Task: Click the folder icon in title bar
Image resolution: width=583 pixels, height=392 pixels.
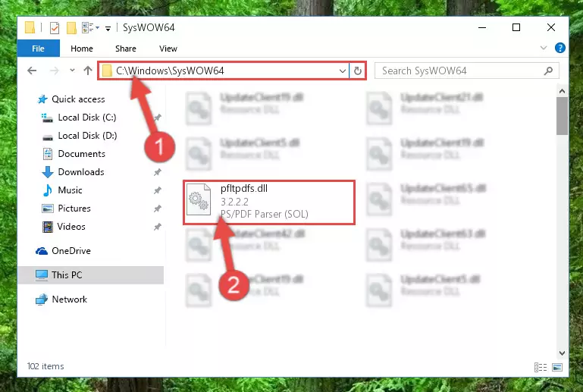Action: [x=30, y=27]
